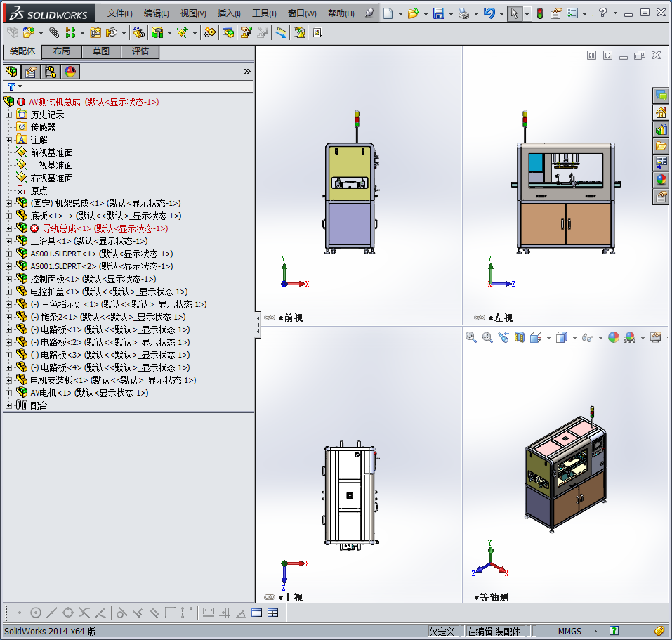The width and height of the screenshot is (672, 640).
Task: Click the Update Speedpak warning icon
Action: click(300, 32)
